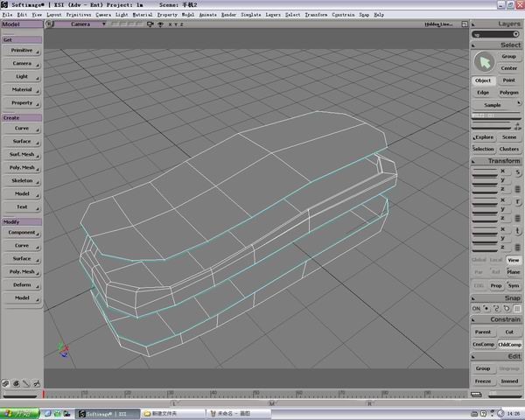Image resolution: width=525 pixels, height=420 pixels.
Task: Select the point snap icon
Action: point(486,309)
